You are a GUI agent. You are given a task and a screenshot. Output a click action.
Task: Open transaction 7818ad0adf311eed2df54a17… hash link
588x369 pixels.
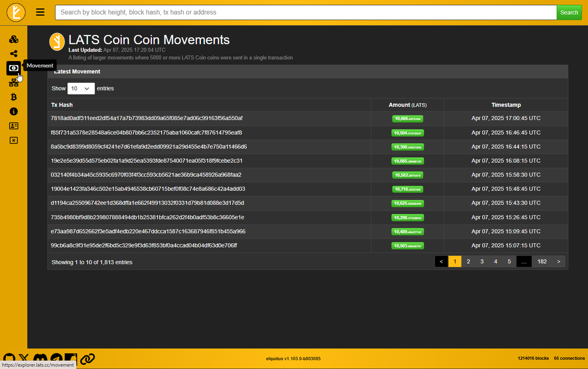[x=147, y=118]
